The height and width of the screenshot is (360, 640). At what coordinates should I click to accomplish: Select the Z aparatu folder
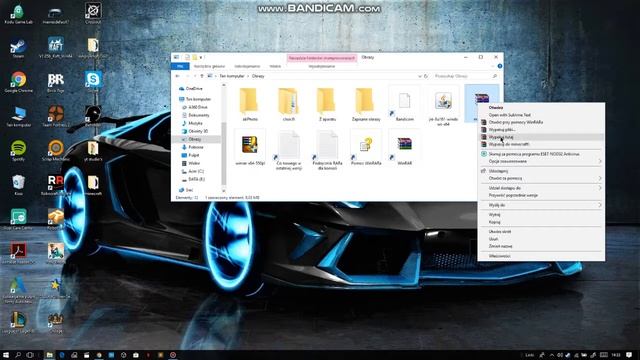click(327, 104)
